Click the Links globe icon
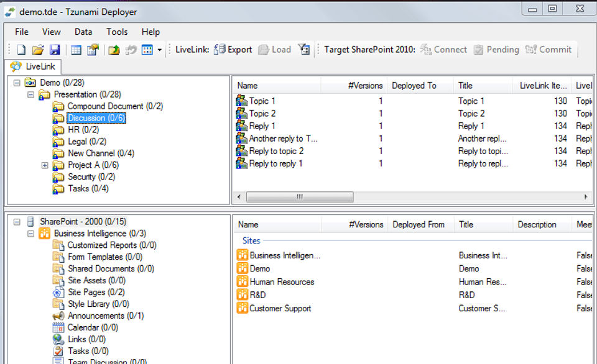 point(58,339)
